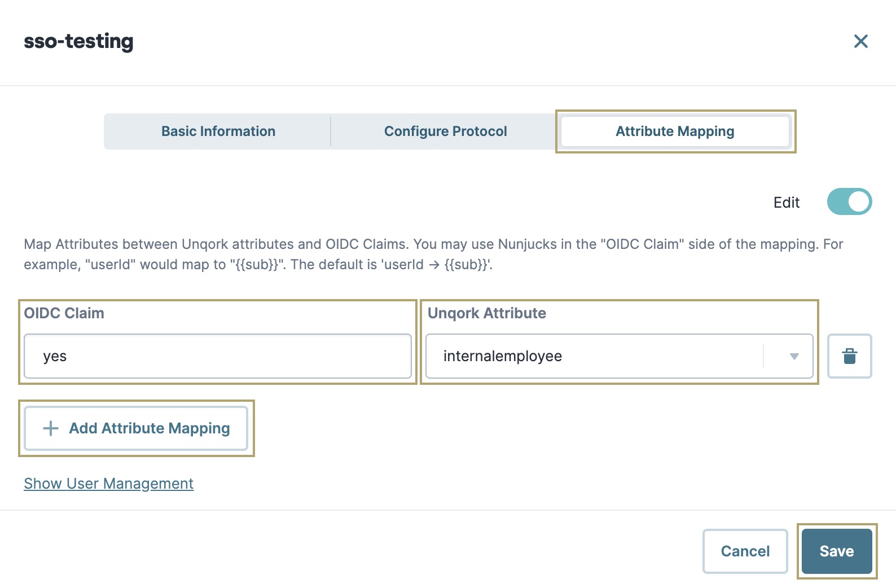Open the Show User Management link

point(109,484)
